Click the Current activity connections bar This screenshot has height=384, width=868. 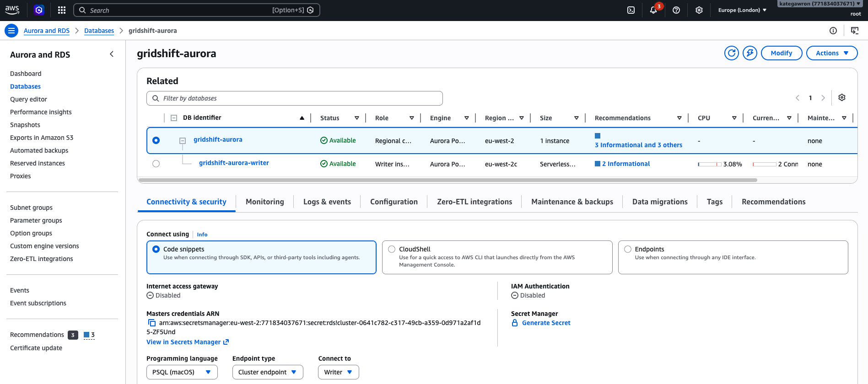click(765, 164)
